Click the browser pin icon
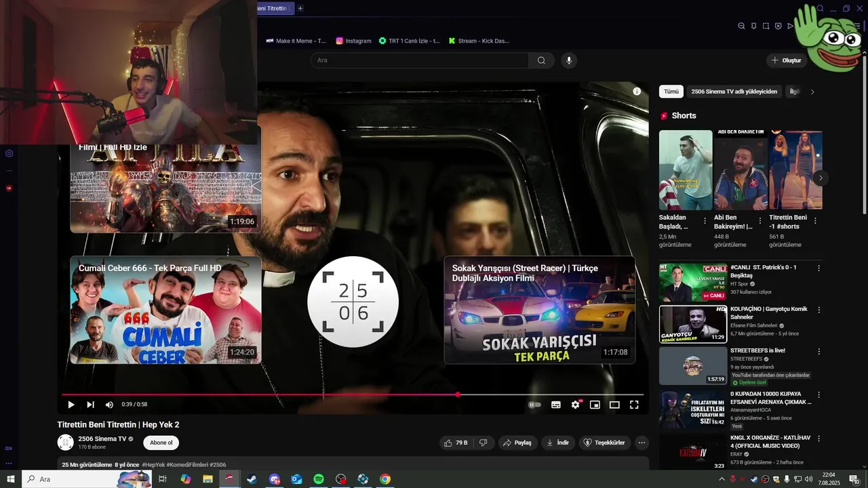This screenshot has width=868, height=488. tap(753, 26)
